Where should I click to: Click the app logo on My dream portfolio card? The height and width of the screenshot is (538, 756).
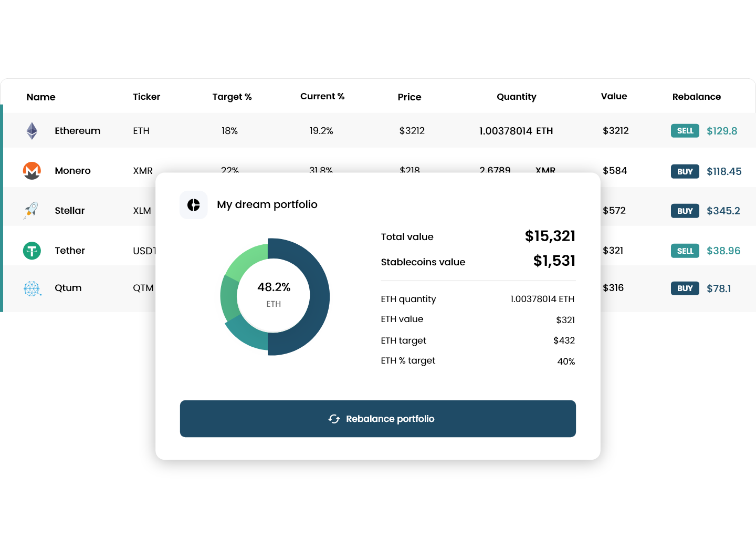(x=194, y=205)
